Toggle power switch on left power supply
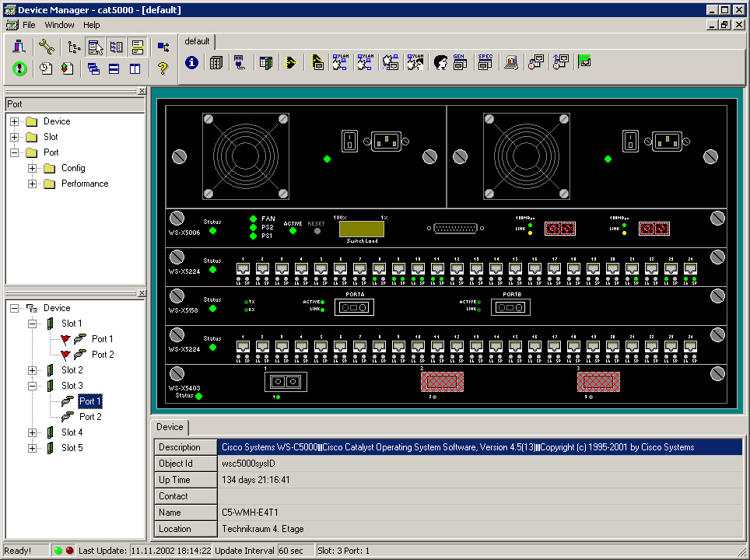 point(350,141)
